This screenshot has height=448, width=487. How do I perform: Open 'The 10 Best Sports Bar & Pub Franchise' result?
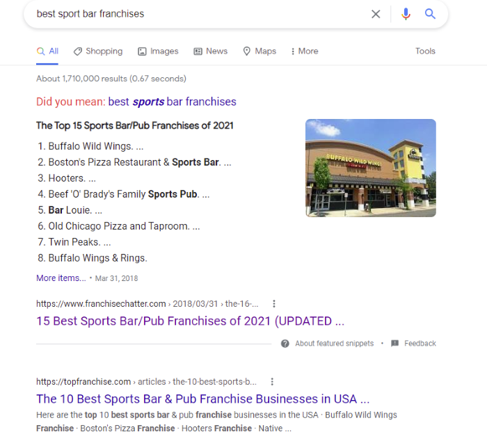(x=203, y=399)
